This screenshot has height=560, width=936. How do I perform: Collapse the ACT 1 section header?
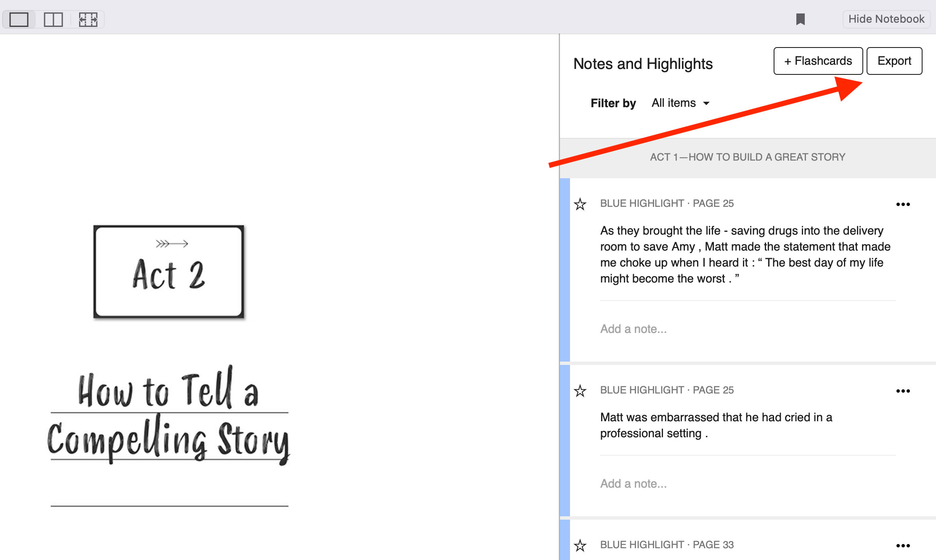(748, 157)
